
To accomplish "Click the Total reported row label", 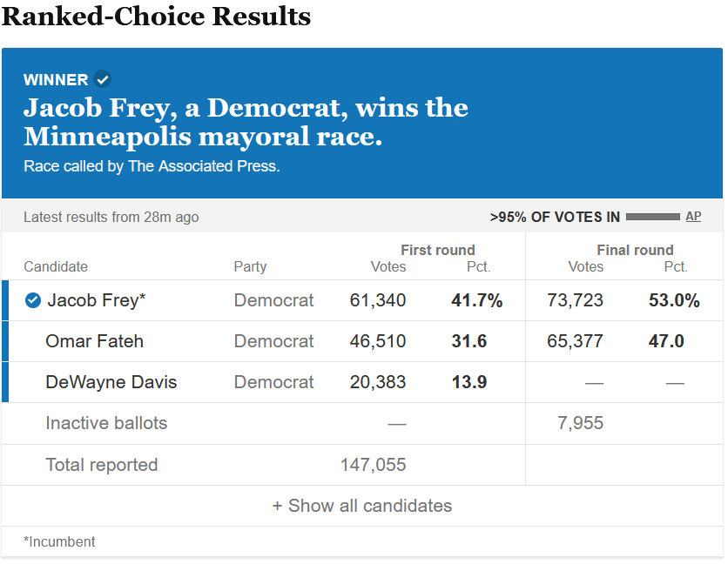I will coord(102,465).
